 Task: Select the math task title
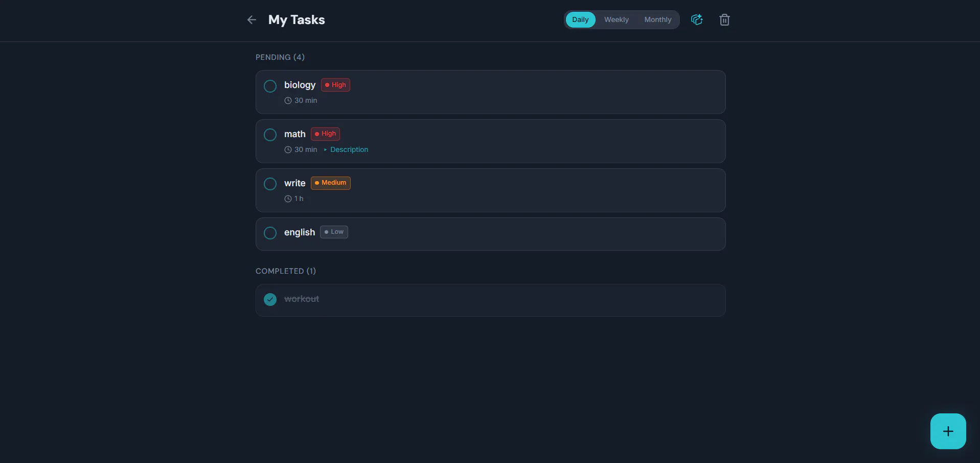[295, 134]
